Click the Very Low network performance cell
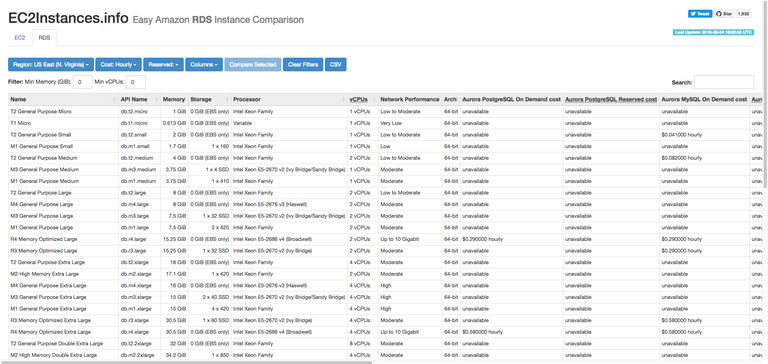The image size is (768, 364). [409, 123]
